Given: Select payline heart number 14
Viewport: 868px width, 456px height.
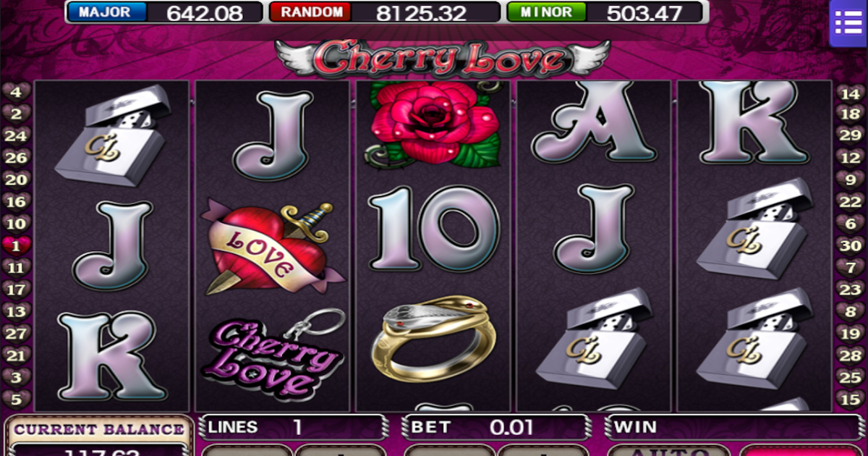Looking at the screenshot, I should tap(850, 92).
